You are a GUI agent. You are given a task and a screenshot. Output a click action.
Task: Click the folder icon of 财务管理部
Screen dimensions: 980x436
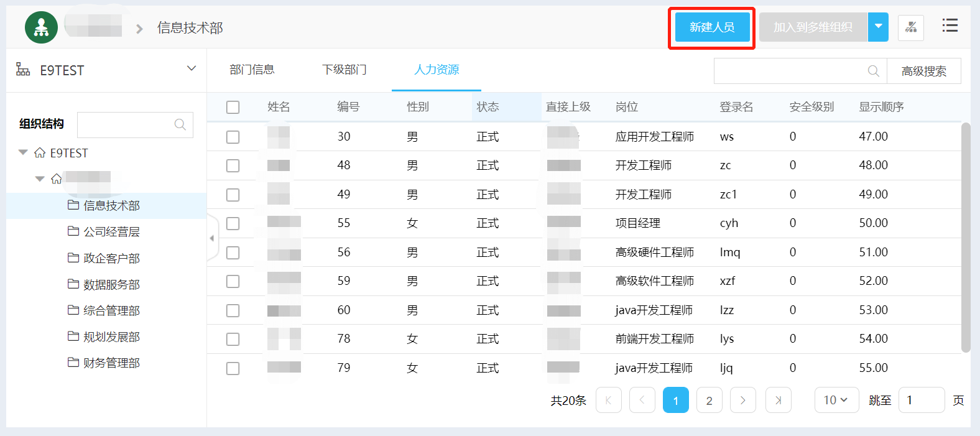[73, 362]
